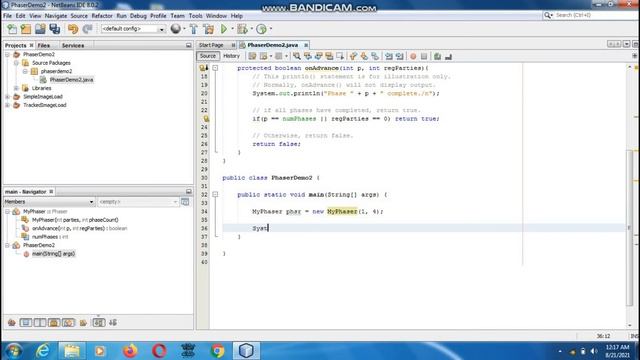Expand the Libraries node
Viewport: 640px width, 360px height.
coord(16,88)
